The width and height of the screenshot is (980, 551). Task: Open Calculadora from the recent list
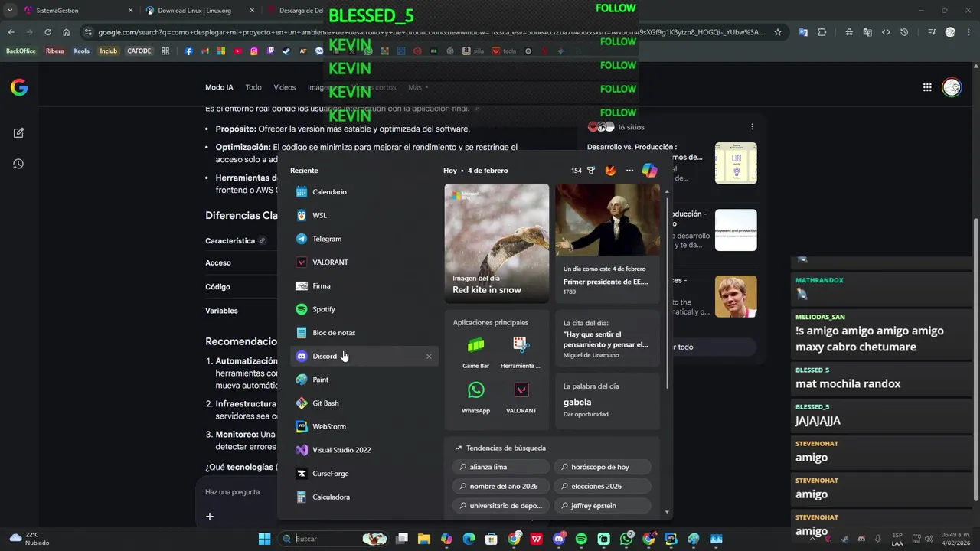[364, 497]
